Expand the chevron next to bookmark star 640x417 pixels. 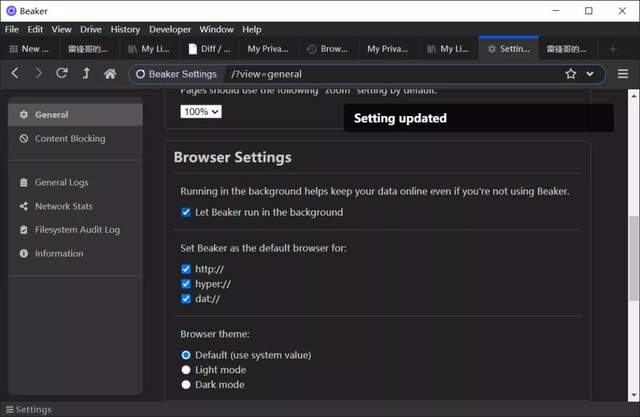click(x=590, y=74)
